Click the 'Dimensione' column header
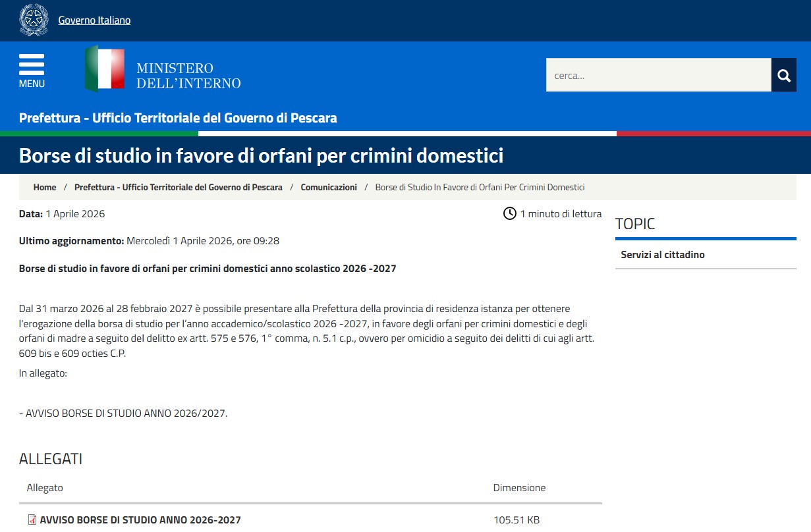The height and width of the screenshot is (532, 811). 519,488
